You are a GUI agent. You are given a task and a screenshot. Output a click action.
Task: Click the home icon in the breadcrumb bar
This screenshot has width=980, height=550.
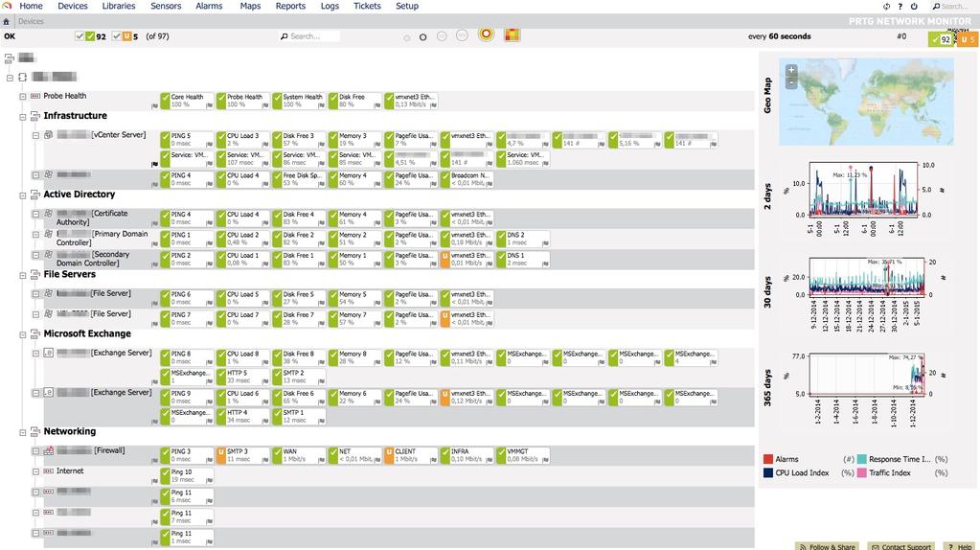(7, 21)
